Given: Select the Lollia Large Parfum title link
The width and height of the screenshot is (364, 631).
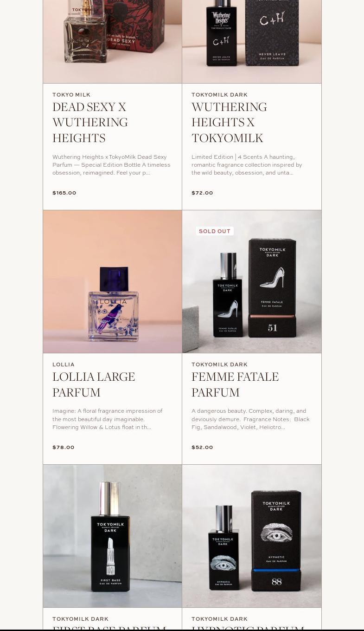Looking at the screenshot, I should [94, 384].
